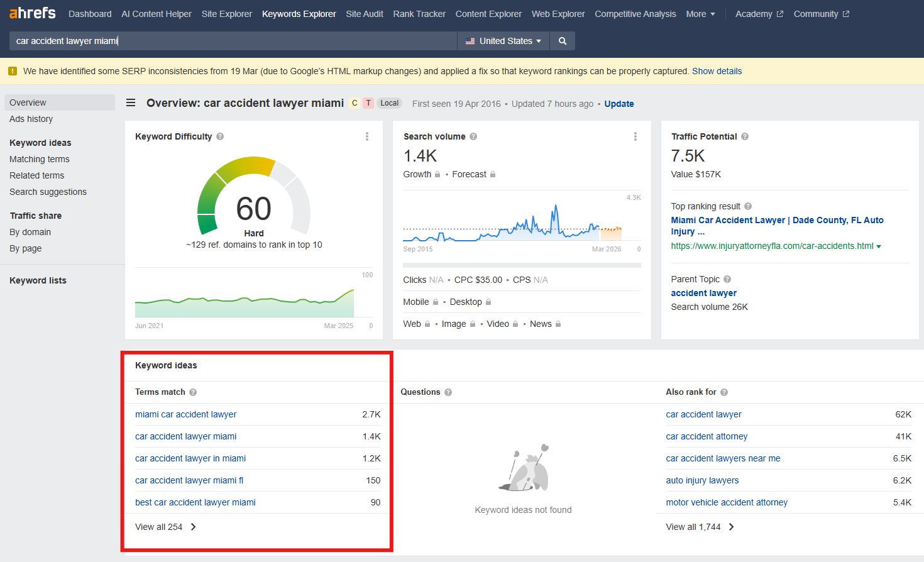924x562 pixels.
Task: Click the yellow warning icon in banner
Action: pos(13,71)
